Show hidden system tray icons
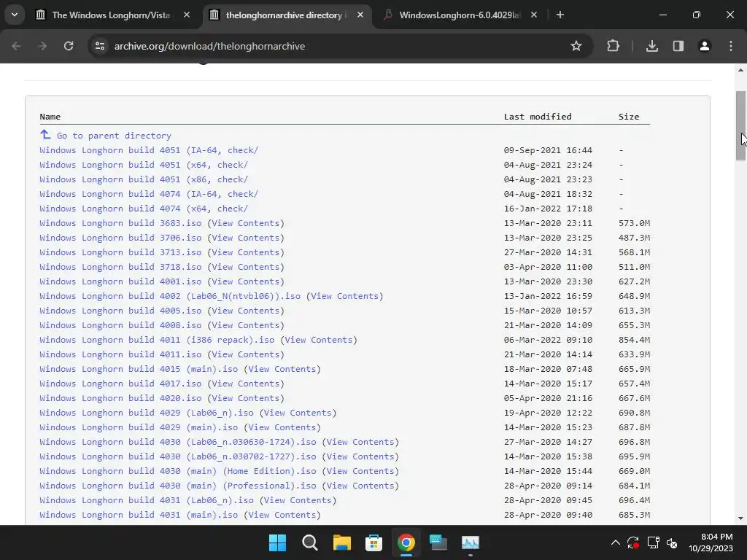 (x=616, y=542)
